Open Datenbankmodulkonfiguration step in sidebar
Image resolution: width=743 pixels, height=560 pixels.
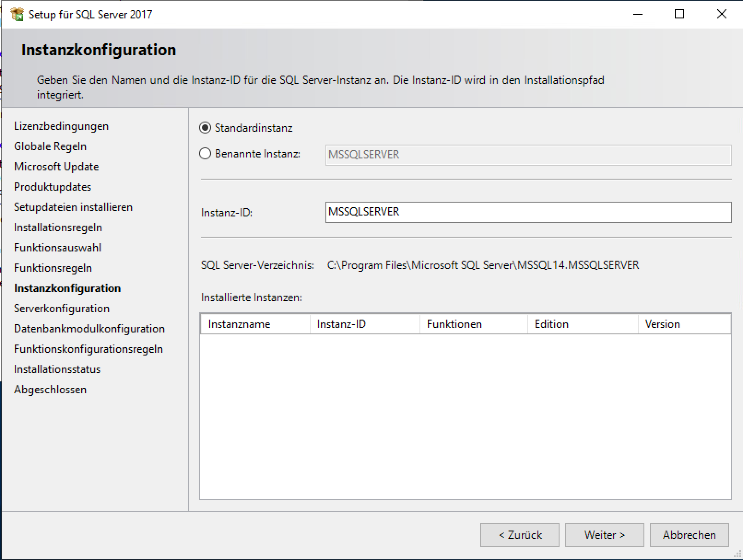pos(89,329)
